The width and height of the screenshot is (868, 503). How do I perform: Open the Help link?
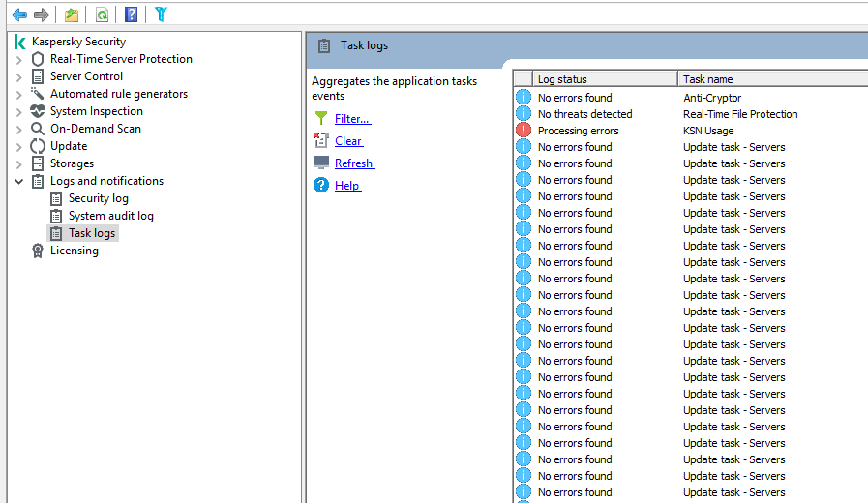click(x=347, y=186)
